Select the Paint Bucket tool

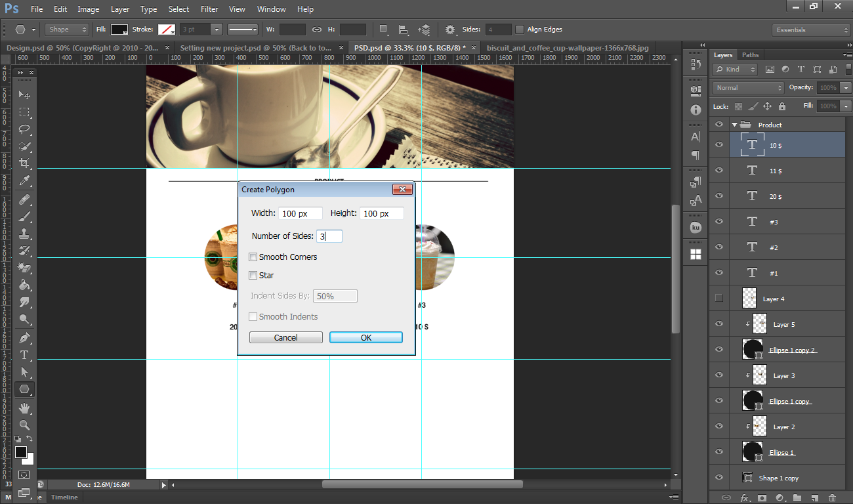[x=24, y=285]
